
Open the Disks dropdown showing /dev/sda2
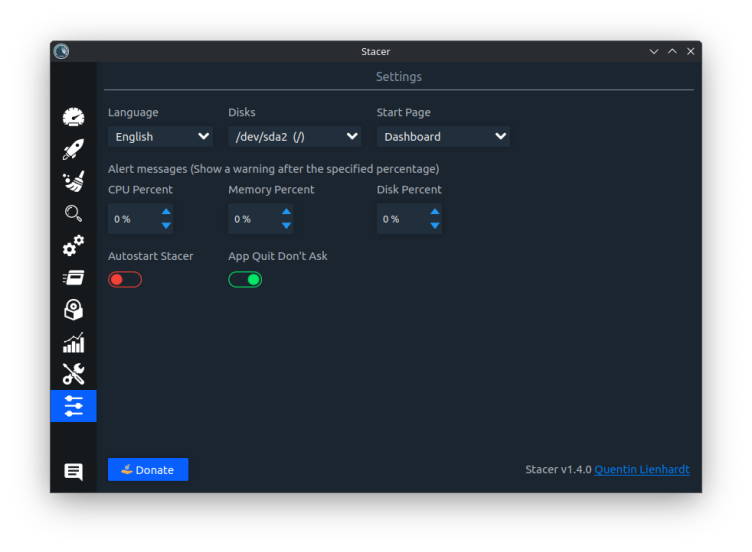click(x=294, y=136)
